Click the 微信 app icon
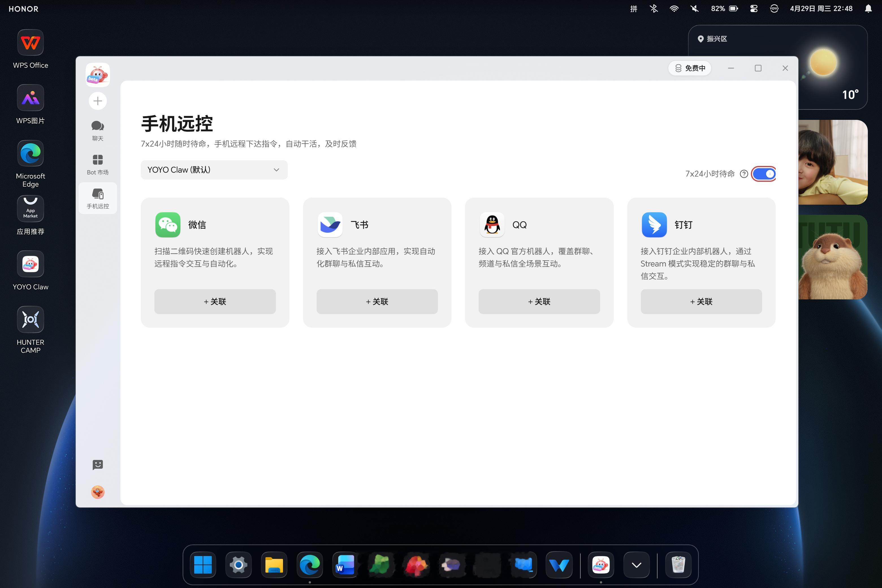Screen dimensions: 882x588 point(168,225)
